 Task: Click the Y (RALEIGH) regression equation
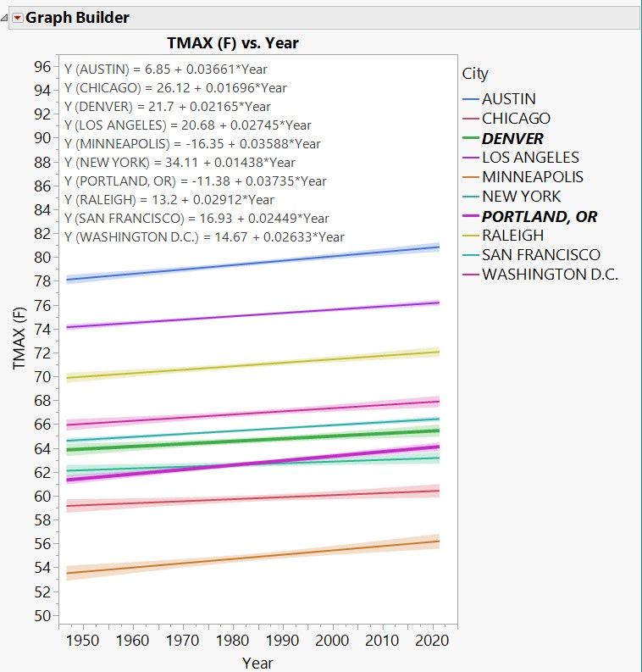tap(169, 200)
